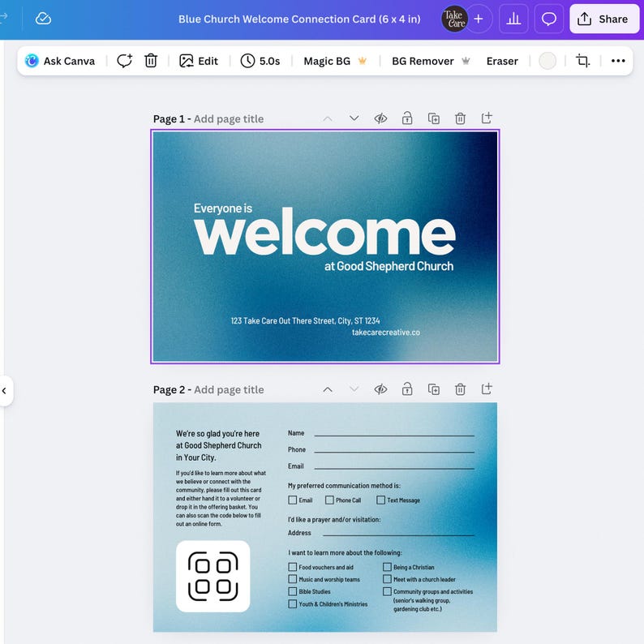This screenshot has height=644, width=644.
Task: Add a comment from the toolbar
Action: click(x=124, y=61)
